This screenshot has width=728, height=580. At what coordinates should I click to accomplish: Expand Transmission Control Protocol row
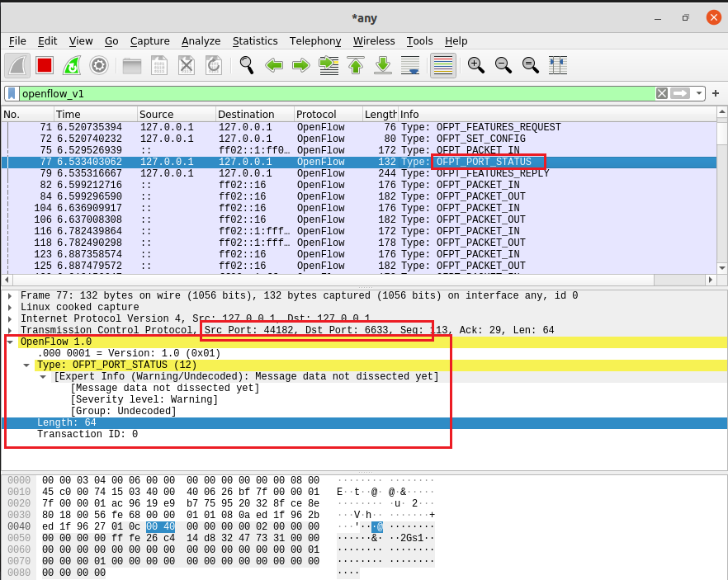point(10,330)
